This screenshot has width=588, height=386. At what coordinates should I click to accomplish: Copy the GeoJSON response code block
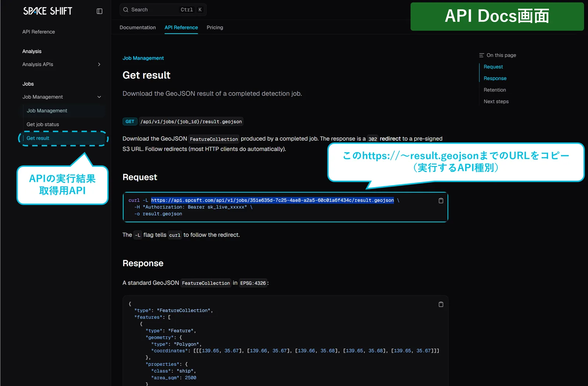coord(441,304)
